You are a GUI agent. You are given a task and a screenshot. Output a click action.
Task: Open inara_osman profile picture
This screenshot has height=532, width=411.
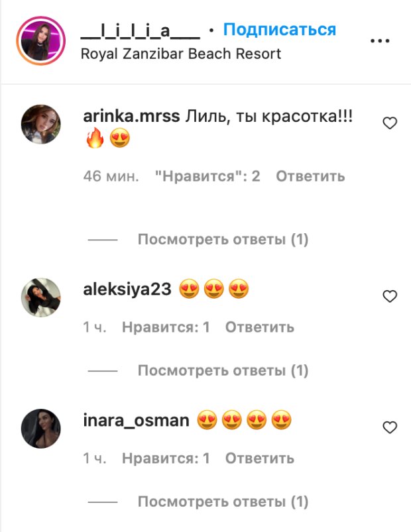point(41,429)
